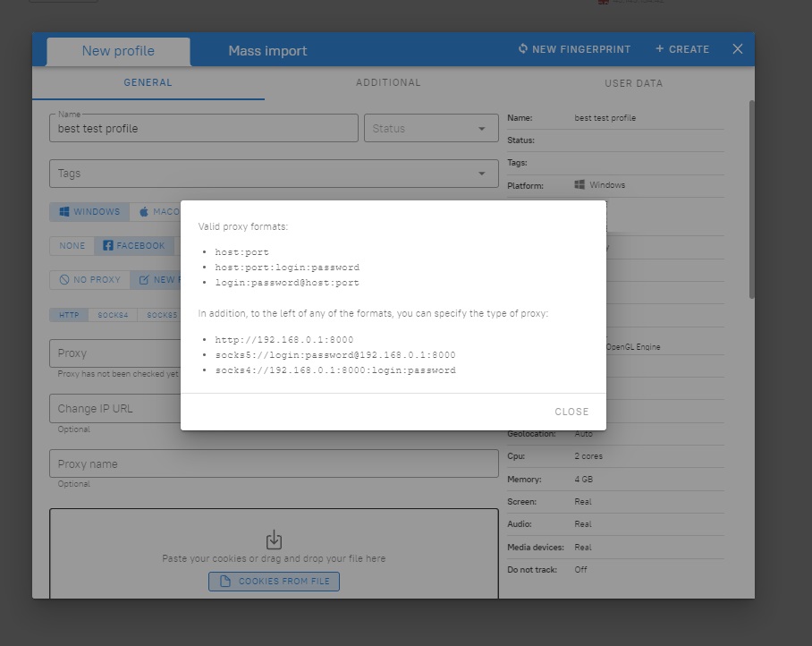Click the Create button
This screenshot has width=812, height=646.
682,49
